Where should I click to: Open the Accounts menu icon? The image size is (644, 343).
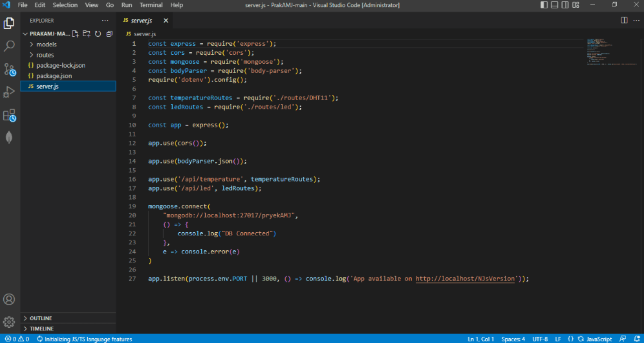click(x=9, y=299)
